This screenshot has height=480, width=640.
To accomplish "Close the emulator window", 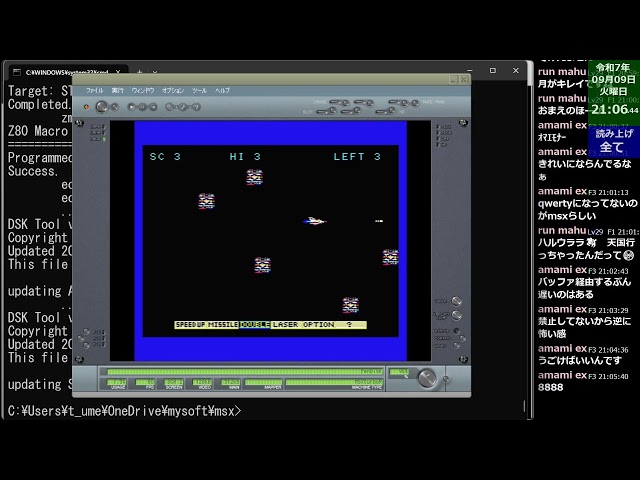I will 464,80.
